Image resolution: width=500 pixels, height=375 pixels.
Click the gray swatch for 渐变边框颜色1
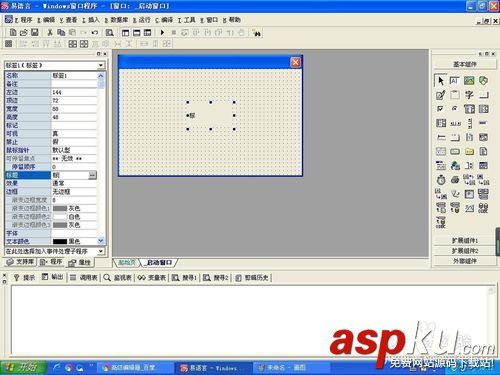click(60, 208)
